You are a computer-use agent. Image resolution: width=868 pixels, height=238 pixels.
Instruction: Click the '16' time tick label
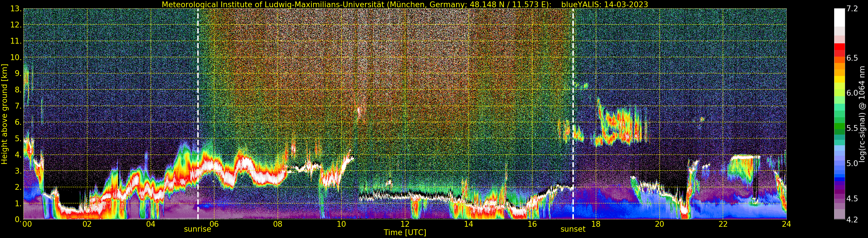(532, 224)
